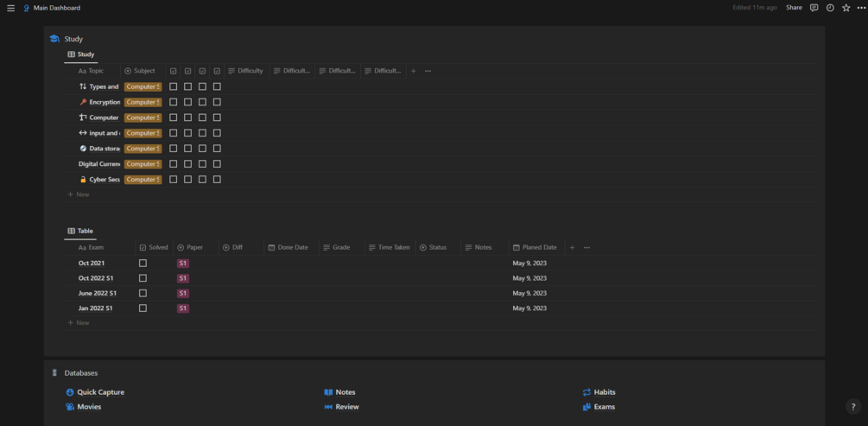Select the Study view tab
Screen dimensions: 868x426
pos(81,54)
